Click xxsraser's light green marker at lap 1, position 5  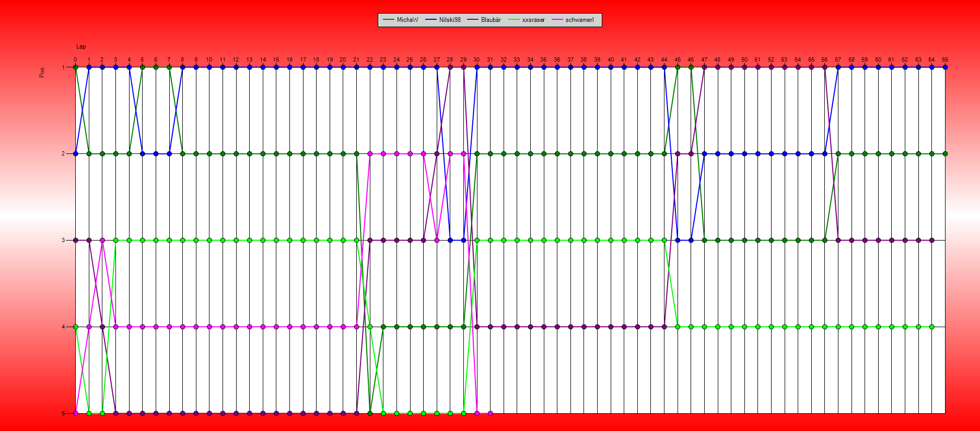pyautogui.click(x=89, y=413)
